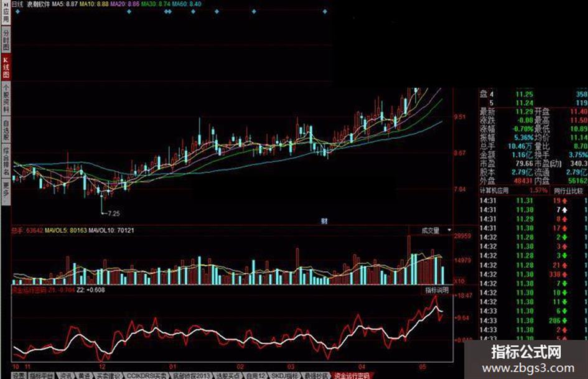588x379 pixels.
Task: Click the 财 marker below the chart
Action: pyautogui.click(x=324, y=222)
